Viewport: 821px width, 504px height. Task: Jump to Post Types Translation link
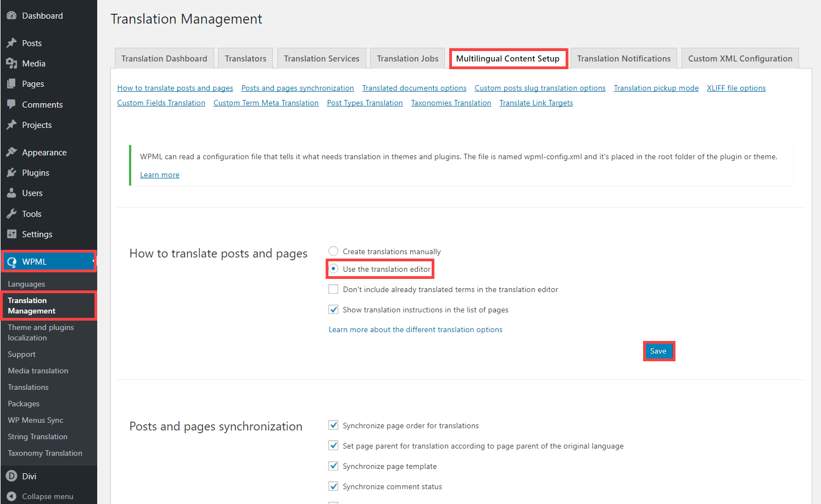(x=365, y=103)
